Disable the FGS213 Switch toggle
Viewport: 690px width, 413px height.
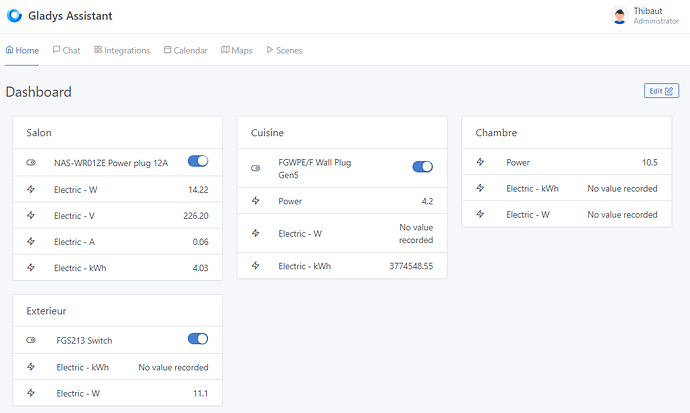pyautogui.click(x=198, y=339)
